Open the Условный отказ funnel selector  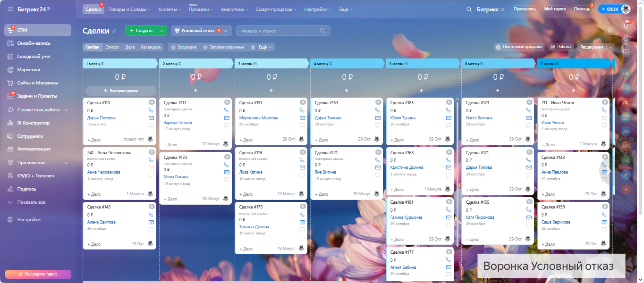[x=202, y=31]
